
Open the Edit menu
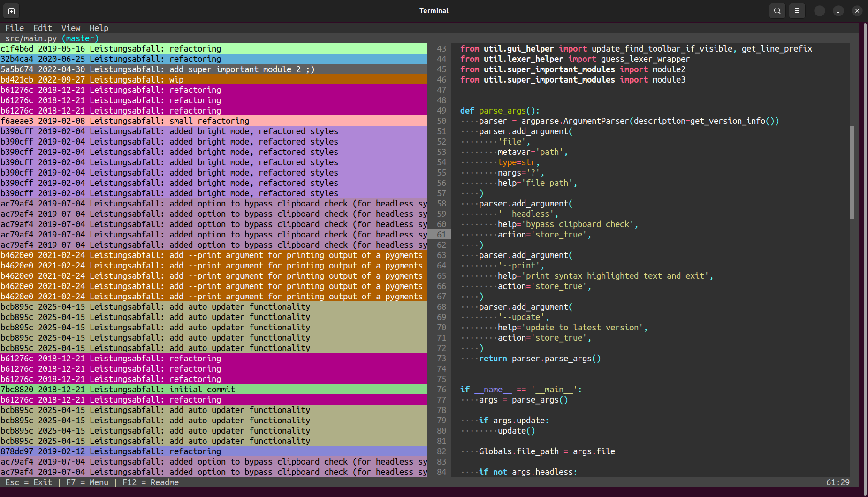(x=43, y=28)
